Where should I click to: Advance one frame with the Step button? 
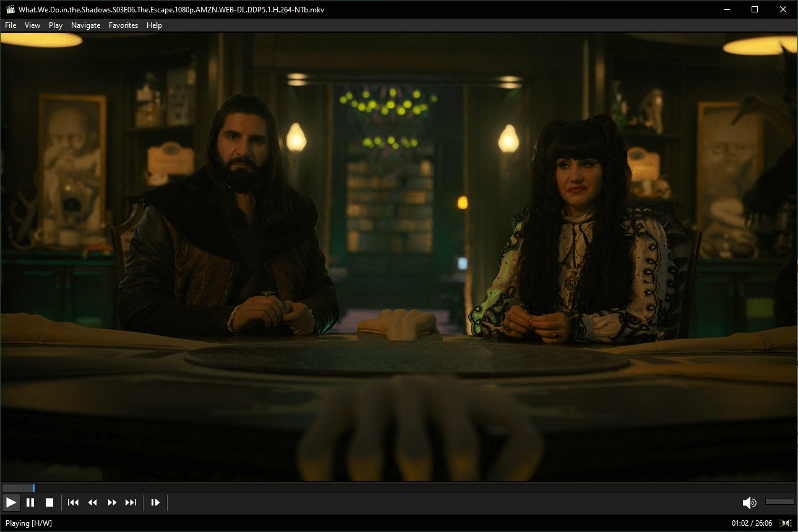(x=155, y=503)
